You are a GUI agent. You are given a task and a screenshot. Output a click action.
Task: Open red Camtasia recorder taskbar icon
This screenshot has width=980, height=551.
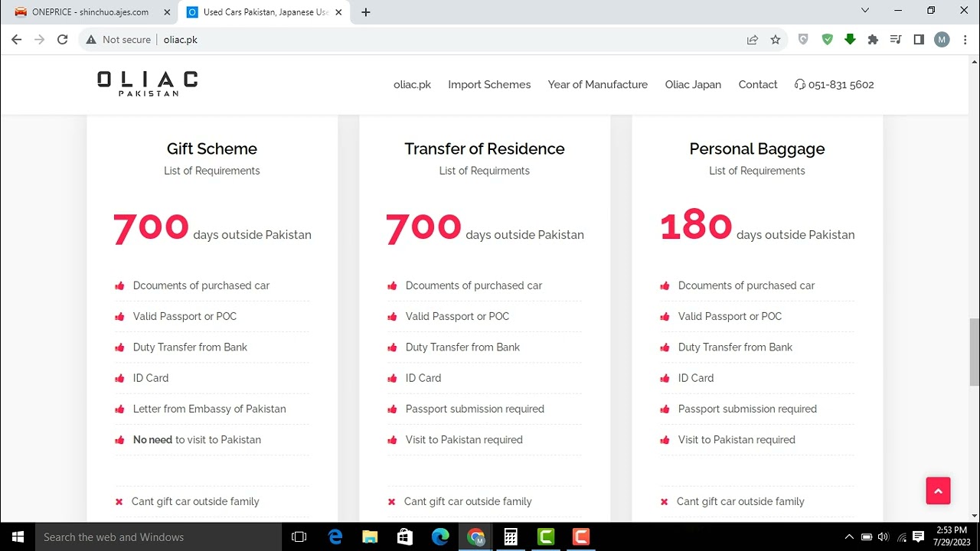(581, 537)
